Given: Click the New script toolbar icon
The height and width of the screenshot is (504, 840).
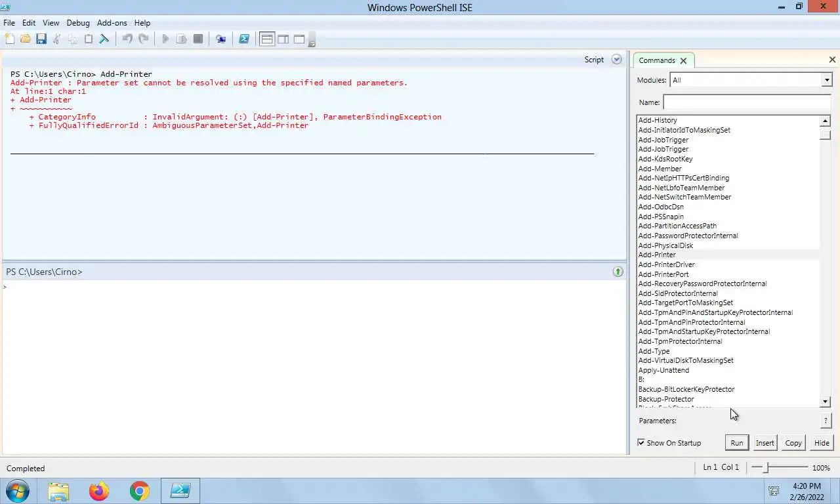Looking at the screenshot, I should [9, 39].
